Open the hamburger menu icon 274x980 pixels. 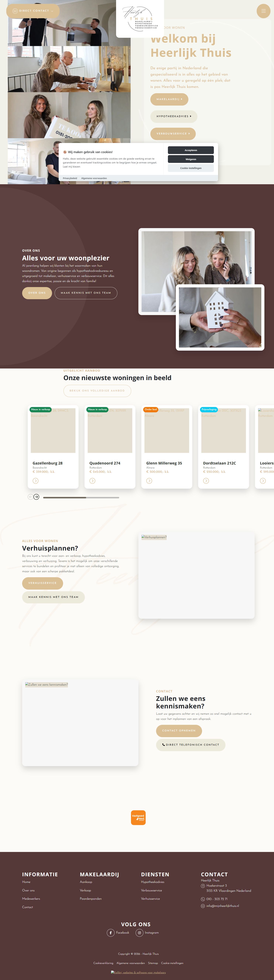263,11
